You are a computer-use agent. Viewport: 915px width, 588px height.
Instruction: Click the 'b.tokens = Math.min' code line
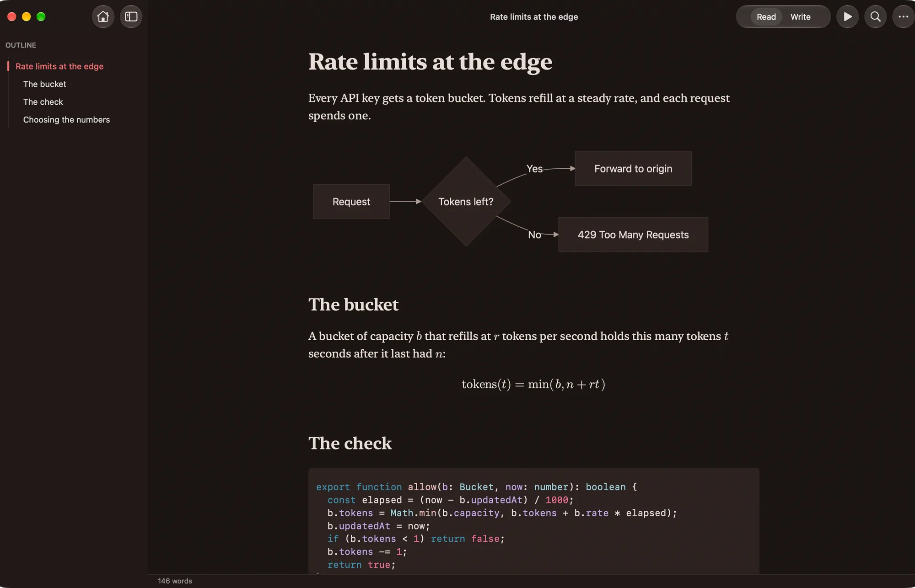502,513
